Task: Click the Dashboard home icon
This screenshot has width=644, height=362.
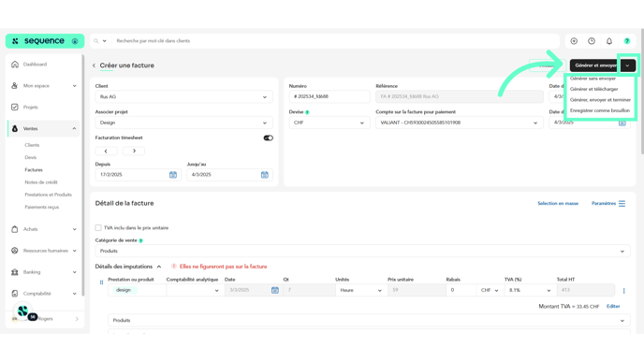Action: click(15, 65)
